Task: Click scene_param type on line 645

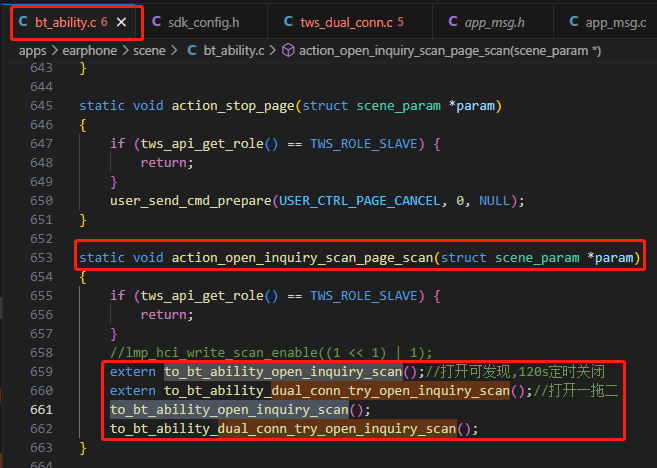Action: tap(398, 106)
